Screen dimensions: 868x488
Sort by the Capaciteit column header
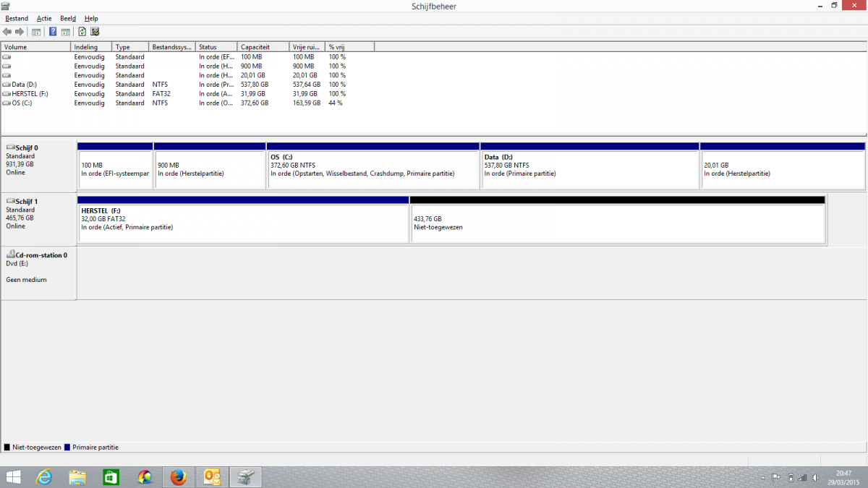pos(263,47)
